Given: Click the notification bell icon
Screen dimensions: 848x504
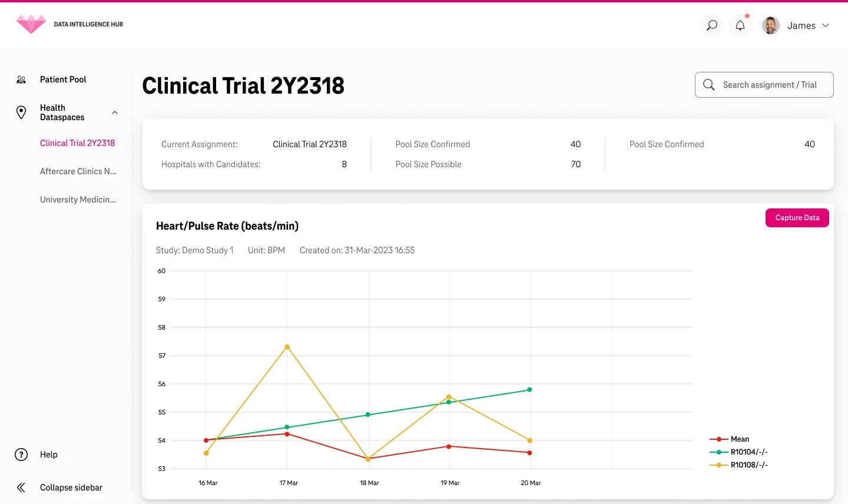Looking at the screenshot, I should (x=740, y=25).
